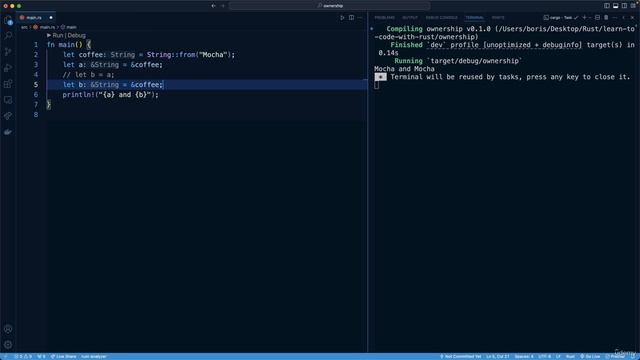Go forward with the navigation arrow
Screen dimensions: 640x360
[x=223, y=6]
